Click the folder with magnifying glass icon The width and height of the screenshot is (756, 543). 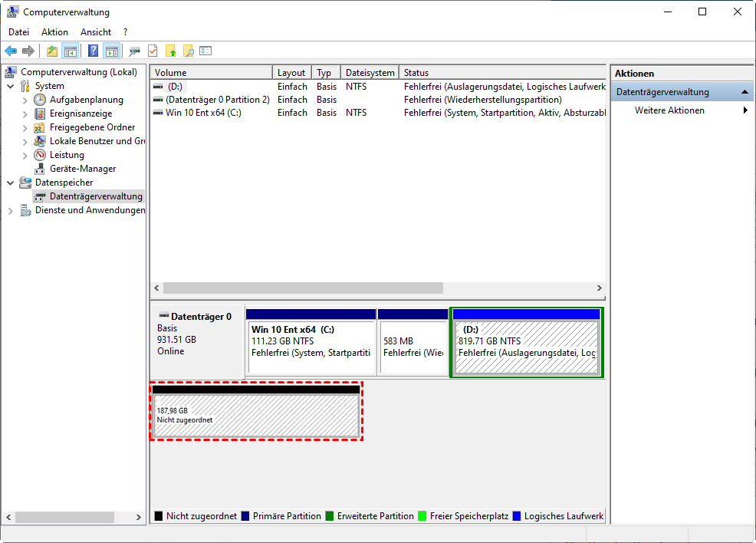(x=188, y=51)
